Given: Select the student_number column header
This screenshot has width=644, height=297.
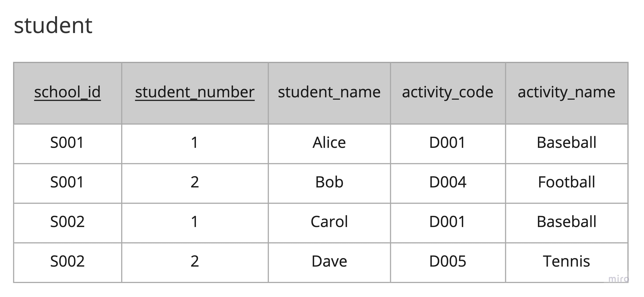Looking at the screenshot, I should 195,92.
